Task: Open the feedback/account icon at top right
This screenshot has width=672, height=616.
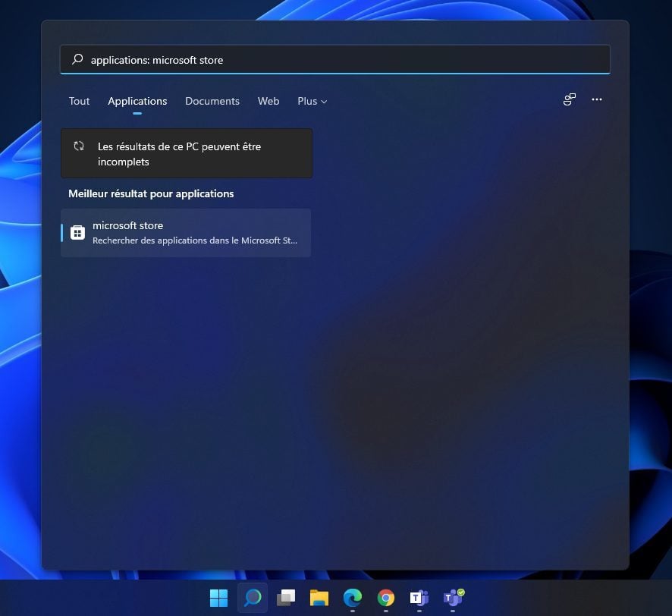Action: coord(569,99)
